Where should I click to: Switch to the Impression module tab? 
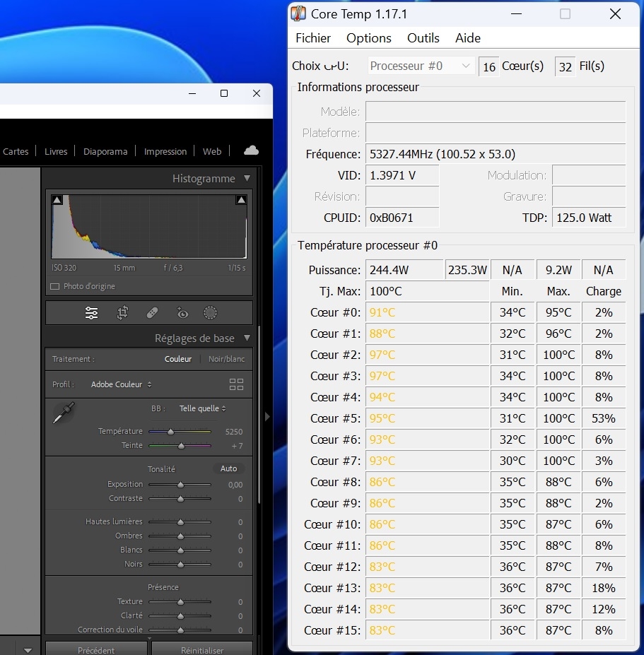pos(165,151)
